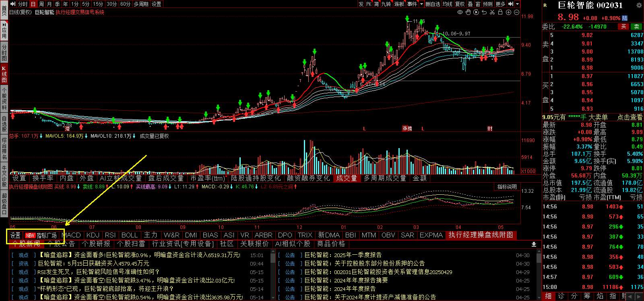Open the 多周期 period selector
Image resolution: width=644 pixels, height=301 pixels.
click(x=141, y=4)
